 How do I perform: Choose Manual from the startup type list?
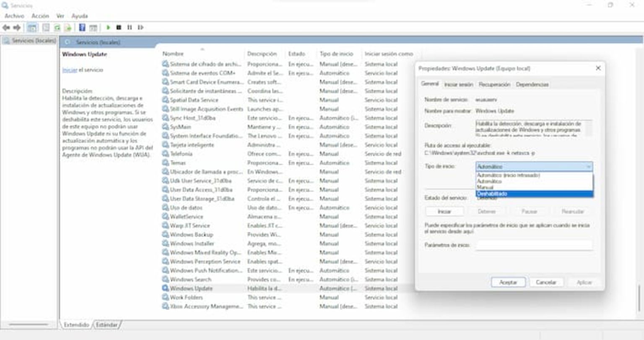pos(535,188)
